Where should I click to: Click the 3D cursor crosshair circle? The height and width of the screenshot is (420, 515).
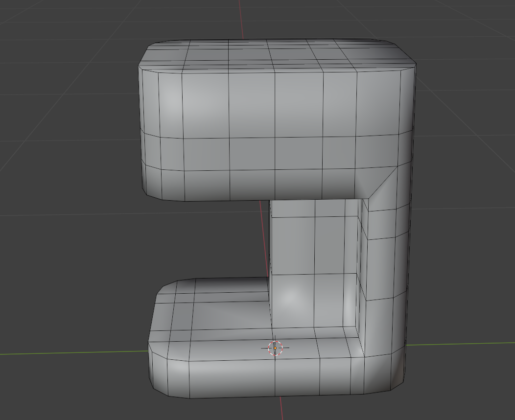click(275, 348)
